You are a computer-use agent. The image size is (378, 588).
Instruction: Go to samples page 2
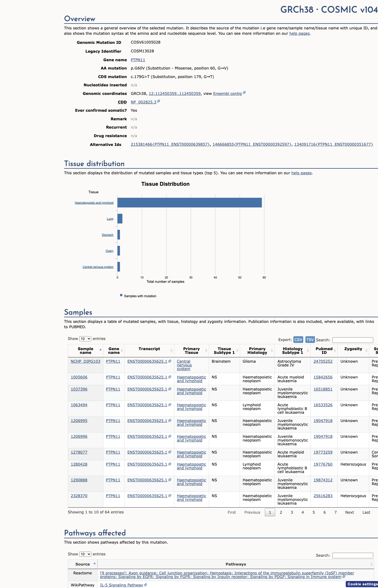click(x=281, y=512)
